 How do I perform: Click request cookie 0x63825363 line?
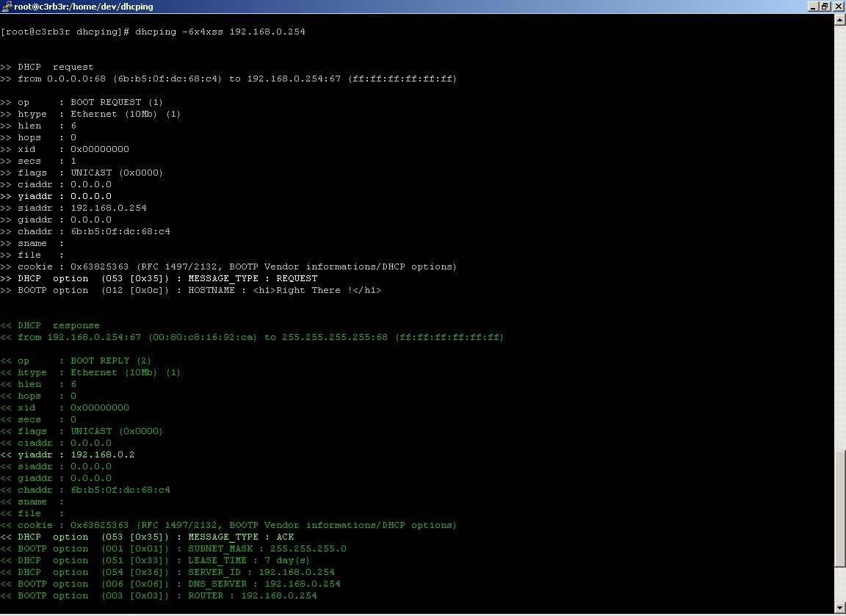pos(229,267)
